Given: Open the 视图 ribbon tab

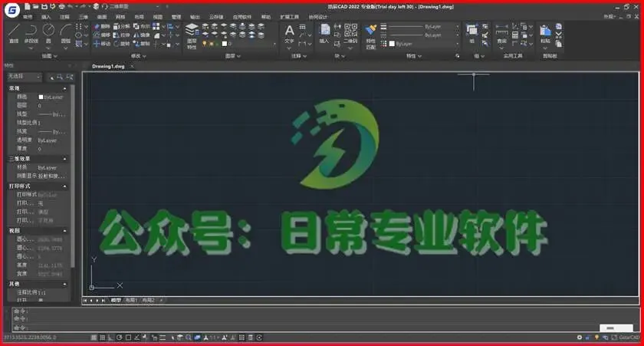Looking at the screenshot, I should coord(158,17).
